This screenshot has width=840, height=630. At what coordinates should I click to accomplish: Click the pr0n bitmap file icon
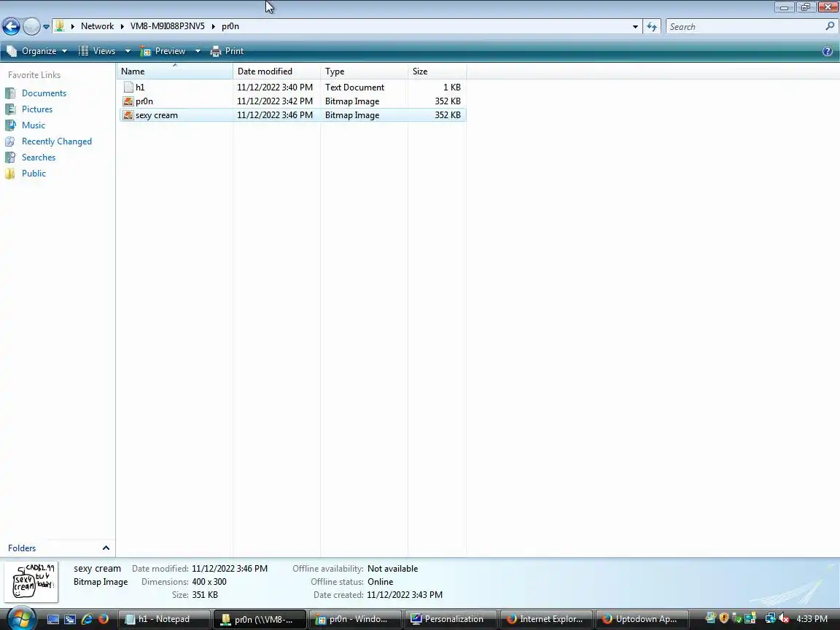(x=128, y=101)
